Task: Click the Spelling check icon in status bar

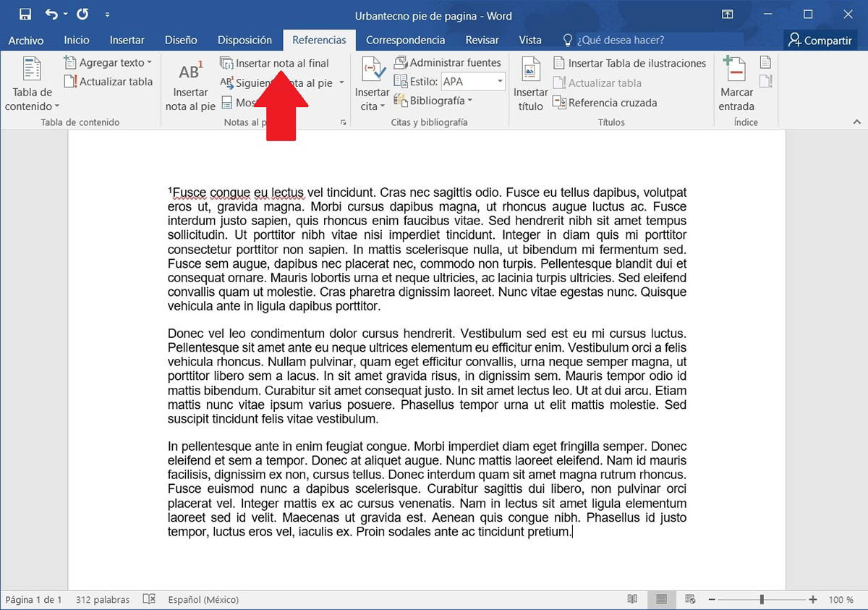Action: 149,599
